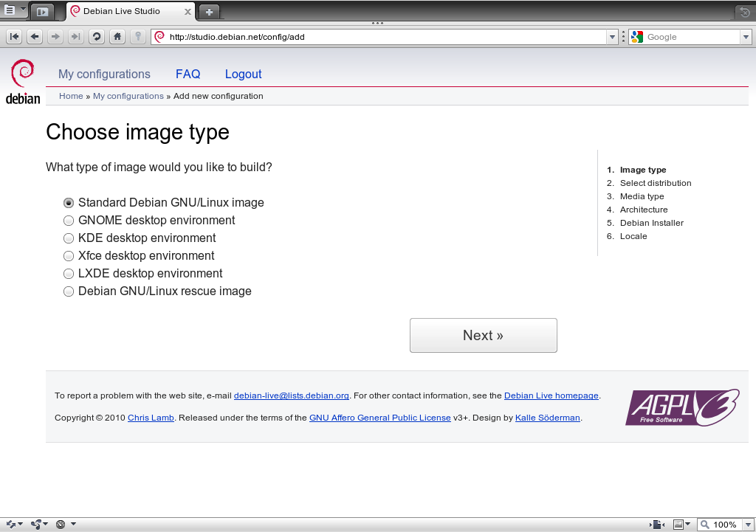The width and height of the screenshot is (756, 532).
Task: Toggle the side panel button
Action: (x=42, y=12)
